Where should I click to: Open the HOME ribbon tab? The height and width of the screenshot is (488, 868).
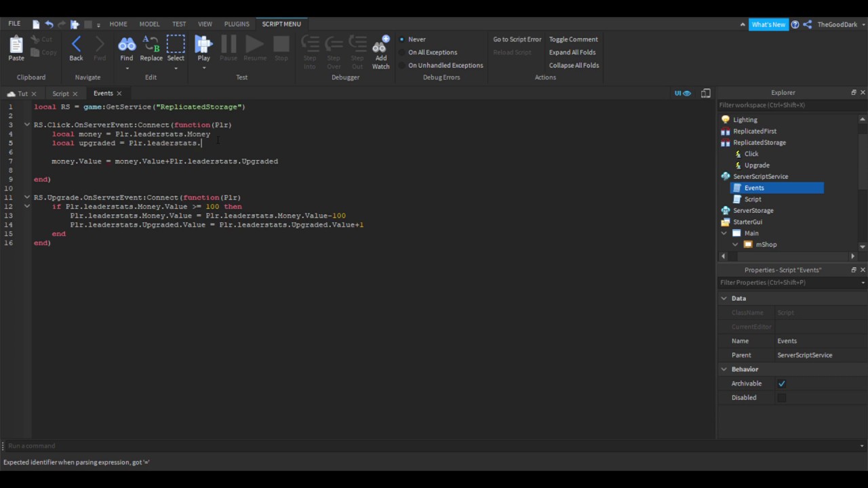click(x=118, y=24)
